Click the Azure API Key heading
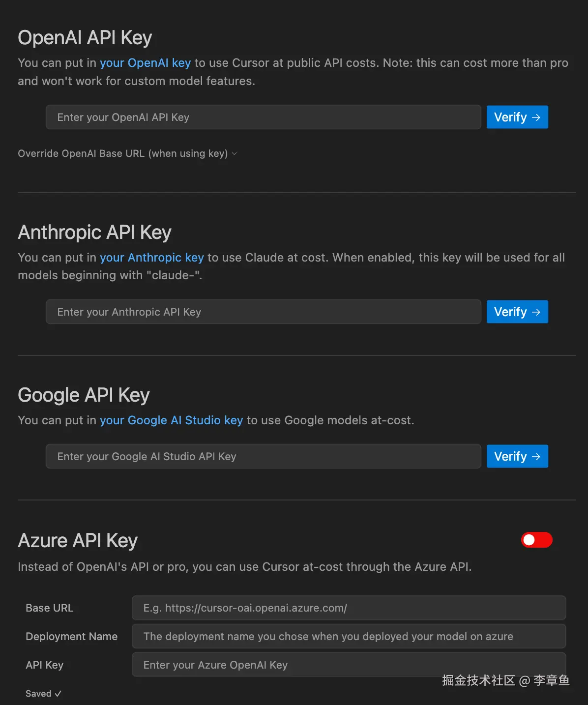This screenshot has width=588, height=705. [78, 540]
